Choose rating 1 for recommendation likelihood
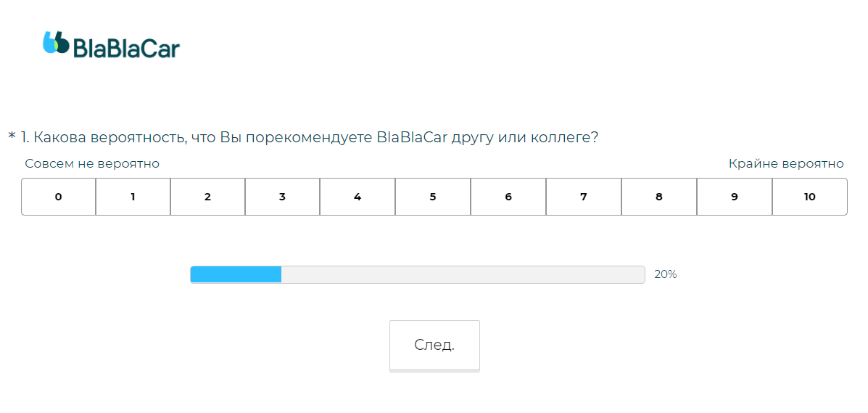 133,197
